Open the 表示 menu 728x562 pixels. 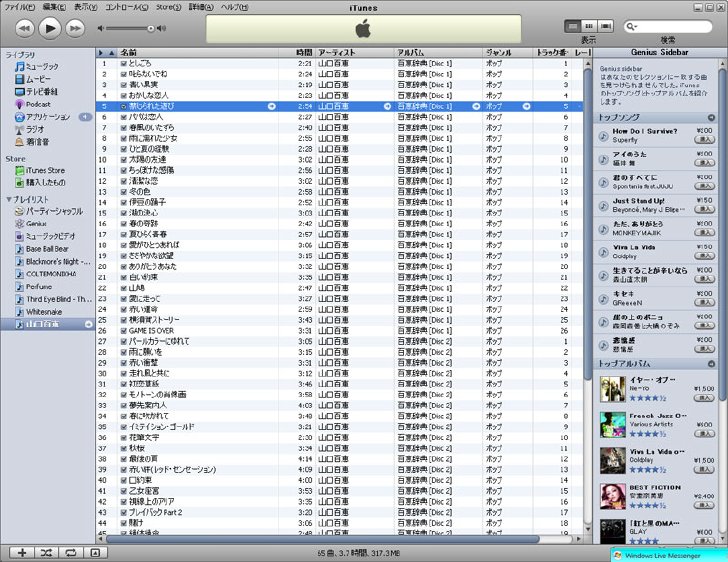point(85,7)
